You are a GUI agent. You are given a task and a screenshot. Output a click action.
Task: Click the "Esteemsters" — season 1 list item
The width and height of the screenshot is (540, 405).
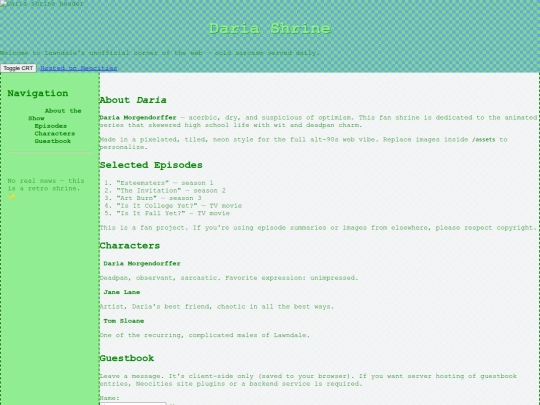(x=165, y=183)
